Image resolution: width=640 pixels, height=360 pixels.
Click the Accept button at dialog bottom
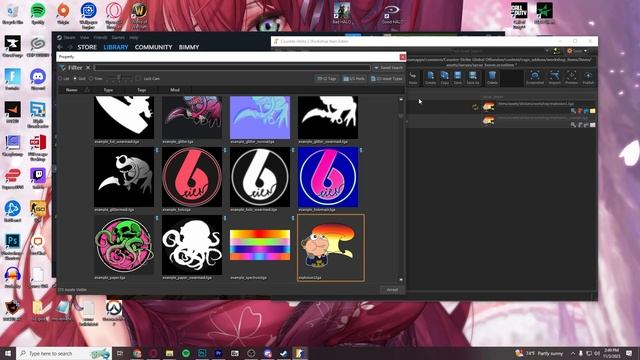[392, 290]
